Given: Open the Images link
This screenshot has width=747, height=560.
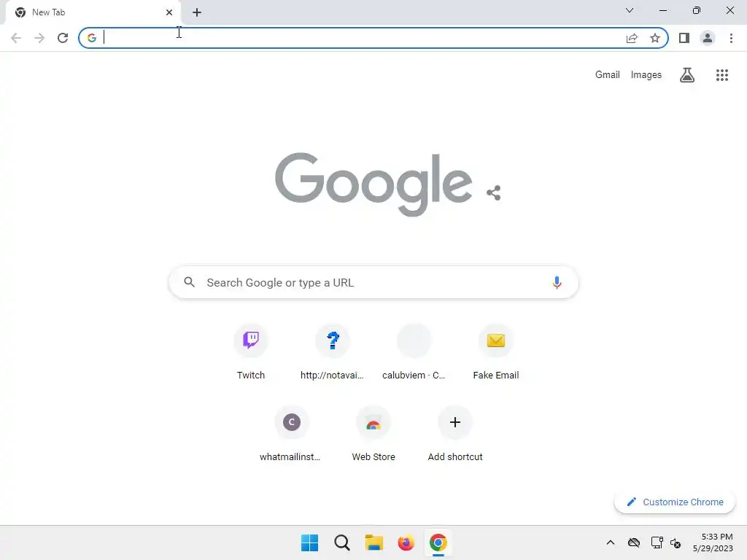Looking at the screenshot, I should (x=646, y=75).
